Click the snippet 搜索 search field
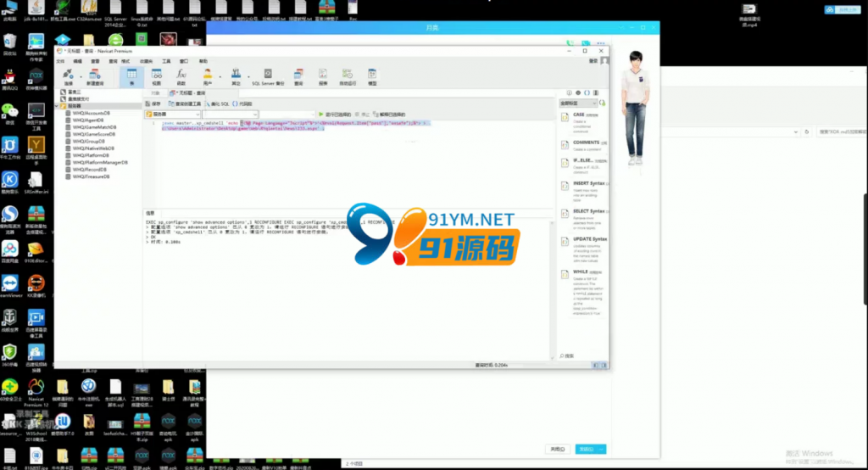Image resolution: width=868 pixels, height=470 pixels. (x=583, y=355)
